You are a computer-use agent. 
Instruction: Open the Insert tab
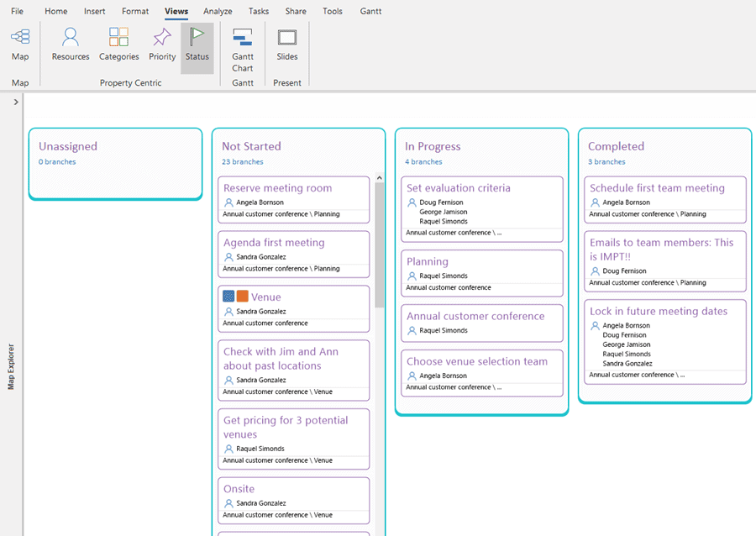[x=94, y=11]
